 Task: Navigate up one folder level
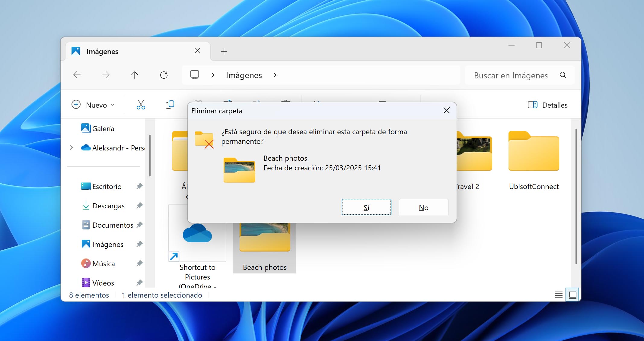135,75
